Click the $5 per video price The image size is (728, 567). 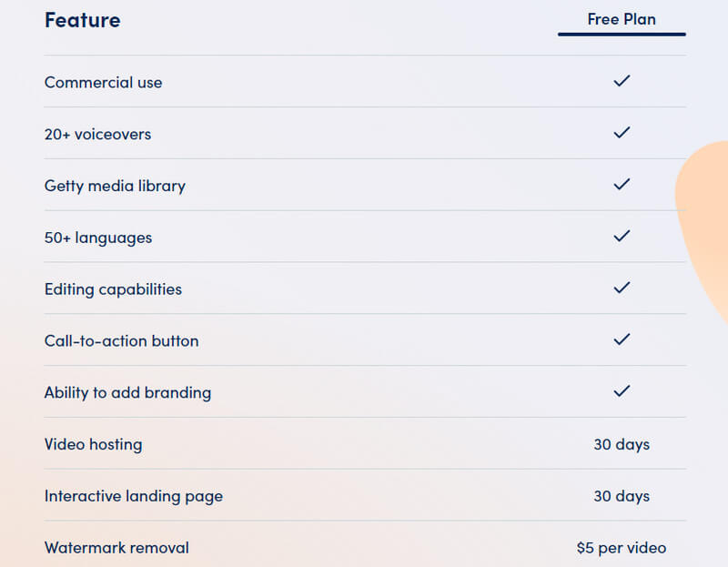[x=622, y=548]
